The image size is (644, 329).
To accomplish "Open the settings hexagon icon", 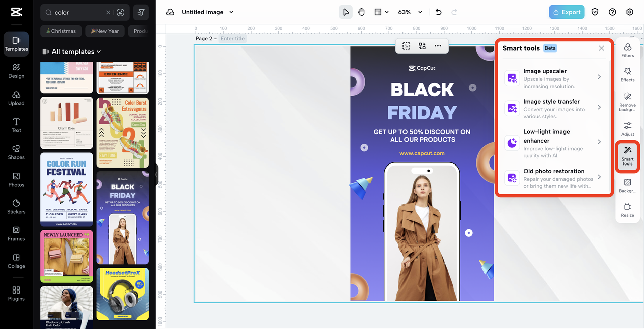I will coord(630,12).
